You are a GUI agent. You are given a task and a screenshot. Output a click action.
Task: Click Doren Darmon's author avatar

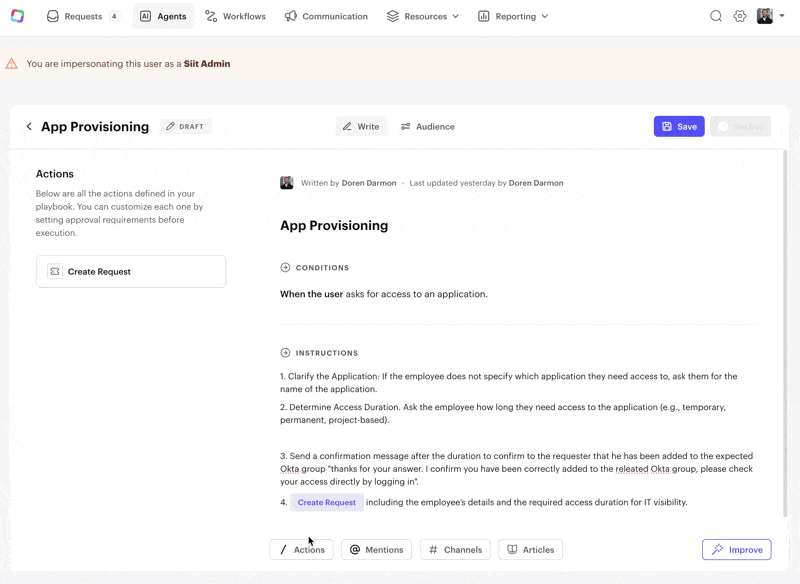pos(287,183)
